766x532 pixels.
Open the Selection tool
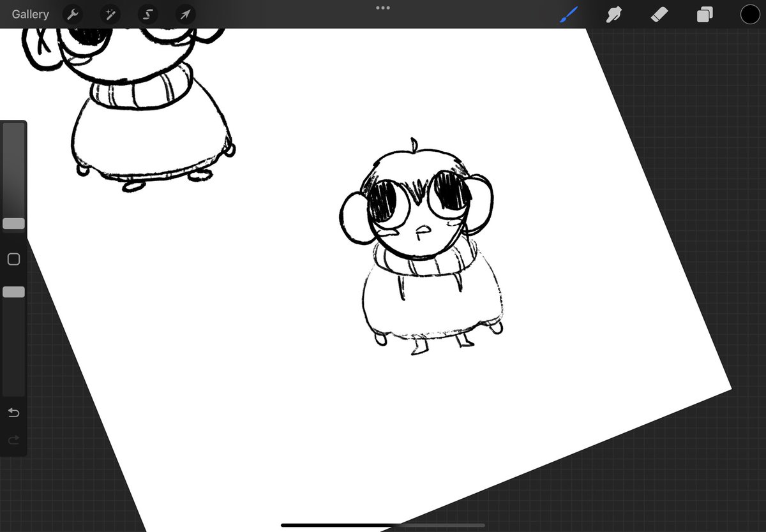tap(147, 14)
